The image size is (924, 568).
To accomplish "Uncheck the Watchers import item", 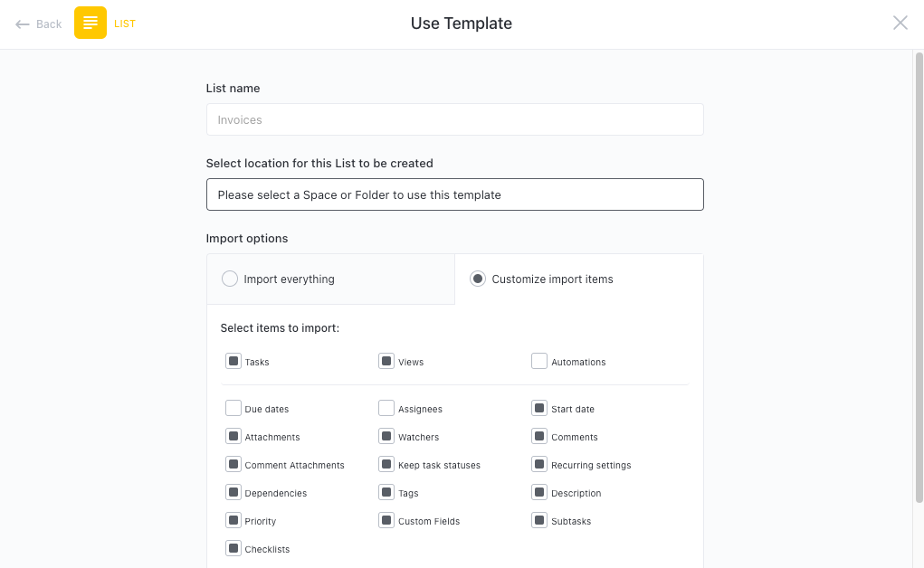I will coord(386,436).
